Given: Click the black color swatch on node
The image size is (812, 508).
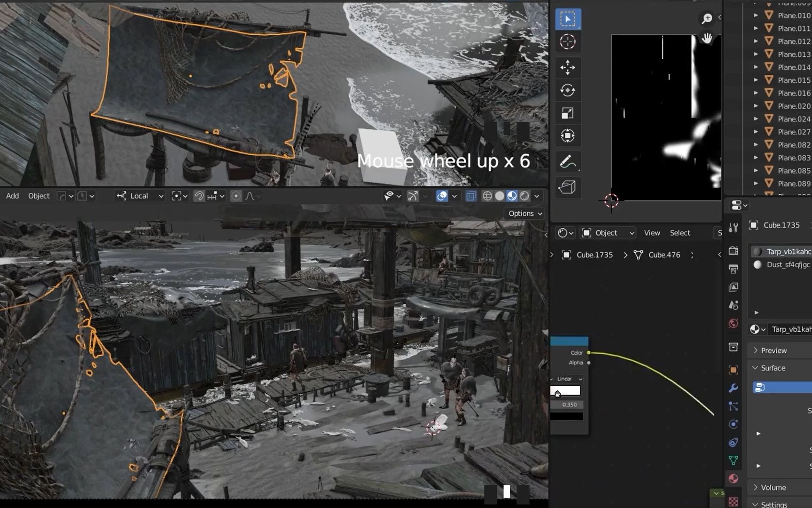Looking at the screenshot, I should pyautogui.click(x=567, y=416).
